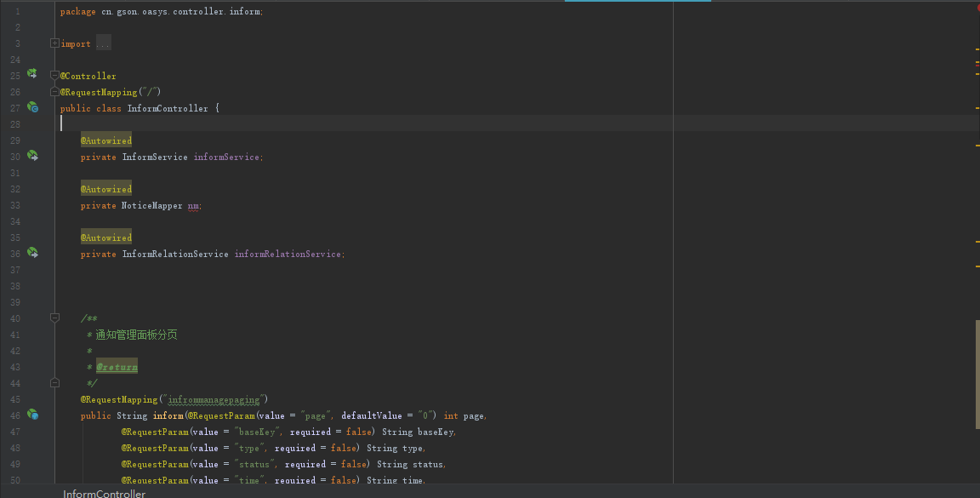The height and width of the screenshot is (498, 980).
Task: Click the InformService type name
Action: [155, 157]
